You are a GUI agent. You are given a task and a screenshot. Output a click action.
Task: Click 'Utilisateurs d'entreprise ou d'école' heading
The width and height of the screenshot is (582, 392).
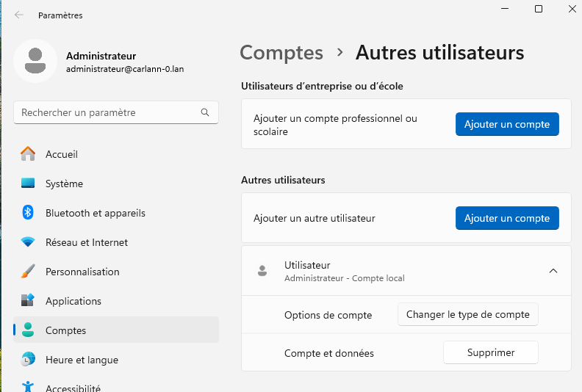pos(322,86)
